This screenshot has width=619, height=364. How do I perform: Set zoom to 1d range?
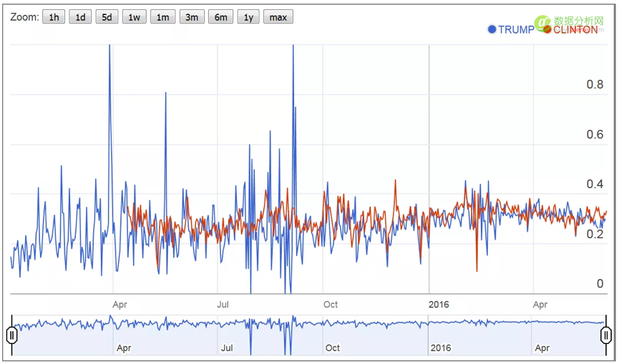click(80, 17)
